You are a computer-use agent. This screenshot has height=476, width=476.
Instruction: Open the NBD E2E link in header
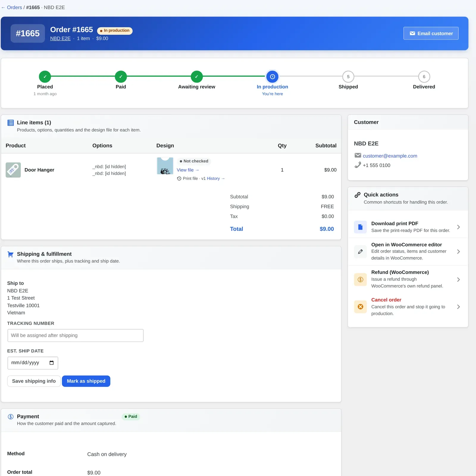(x=60, y=38)
